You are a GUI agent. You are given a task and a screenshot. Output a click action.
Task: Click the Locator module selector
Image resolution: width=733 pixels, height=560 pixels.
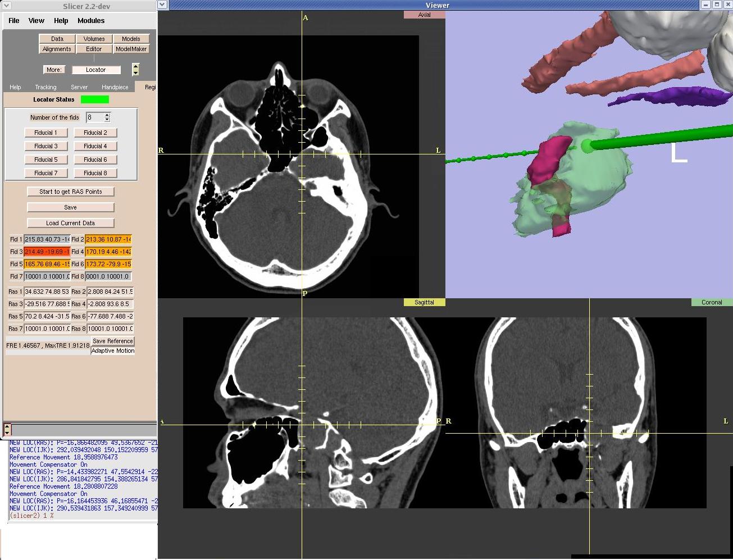coord(96,70)
